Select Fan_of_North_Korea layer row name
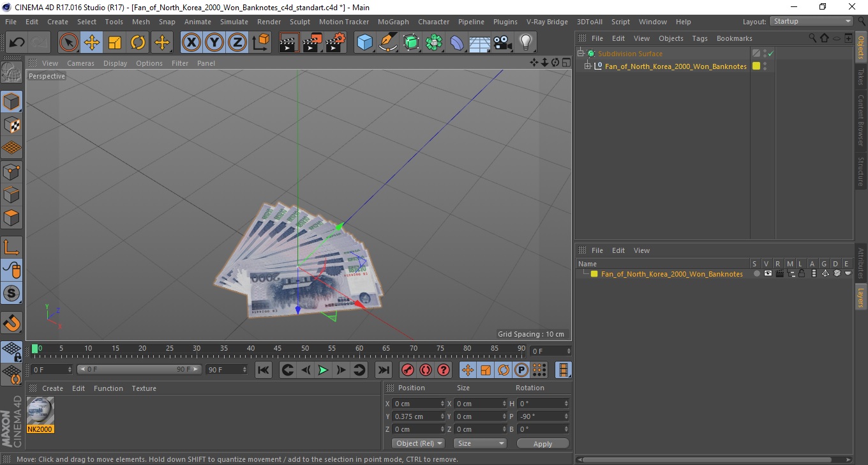Screen dimensions: 868x465 click(671, 274)
